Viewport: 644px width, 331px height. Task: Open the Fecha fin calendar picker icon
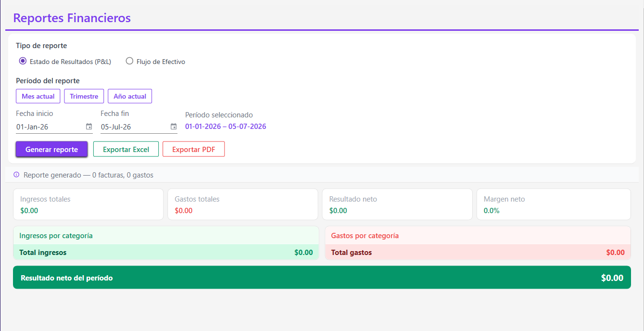tap(174, 127)
